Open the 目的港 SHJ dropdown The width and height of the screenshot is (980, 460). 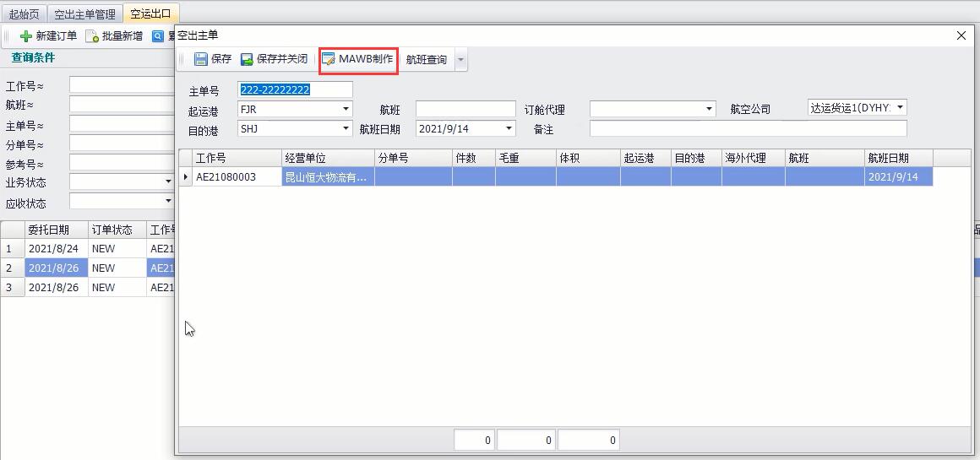346,128
